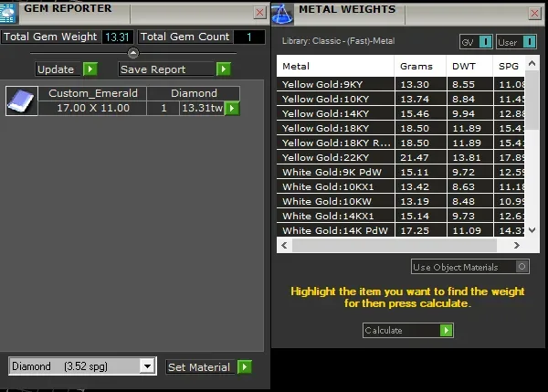Image resolution: width=548 pixels, height=392 pixels.
Task: Click the Metal column header
Action: (335, 66)
